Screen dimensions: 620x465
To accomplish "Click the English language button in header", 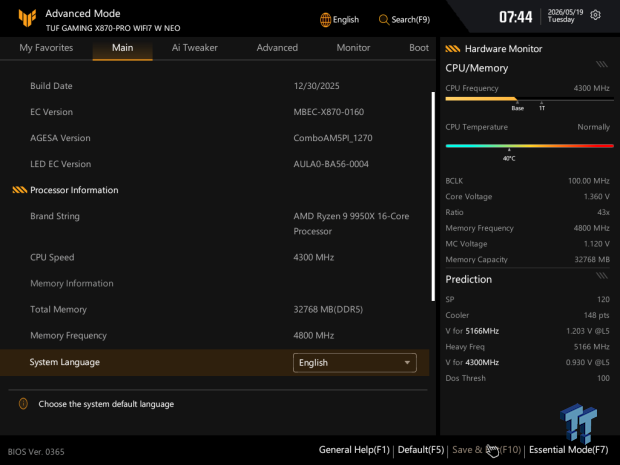I will tap(339, 19).
